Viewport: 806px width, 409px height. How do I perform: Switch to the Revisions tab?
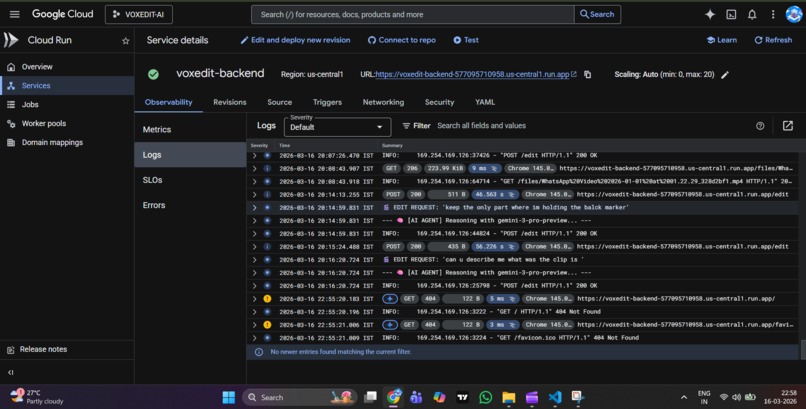(230, 102)
